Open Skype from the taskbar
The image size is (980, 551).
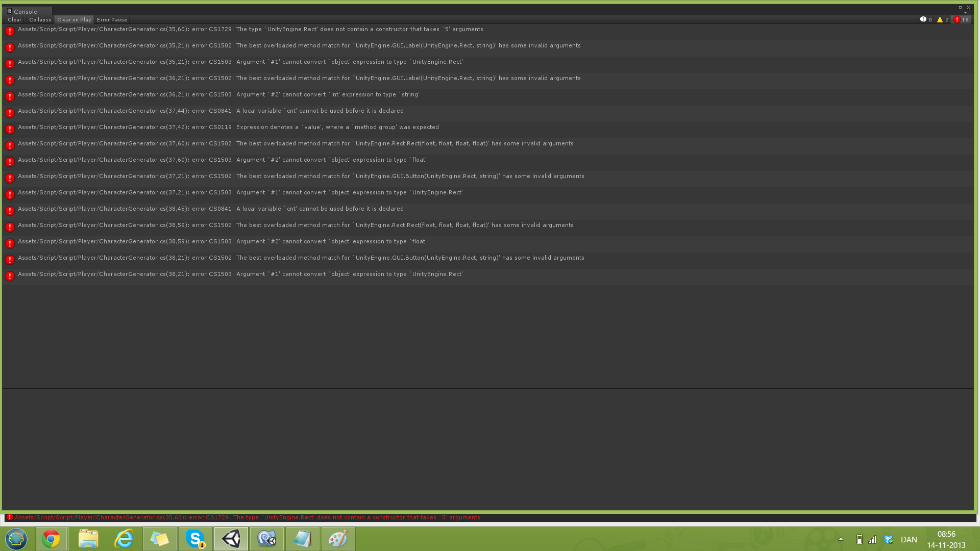(x=195, y=539)
